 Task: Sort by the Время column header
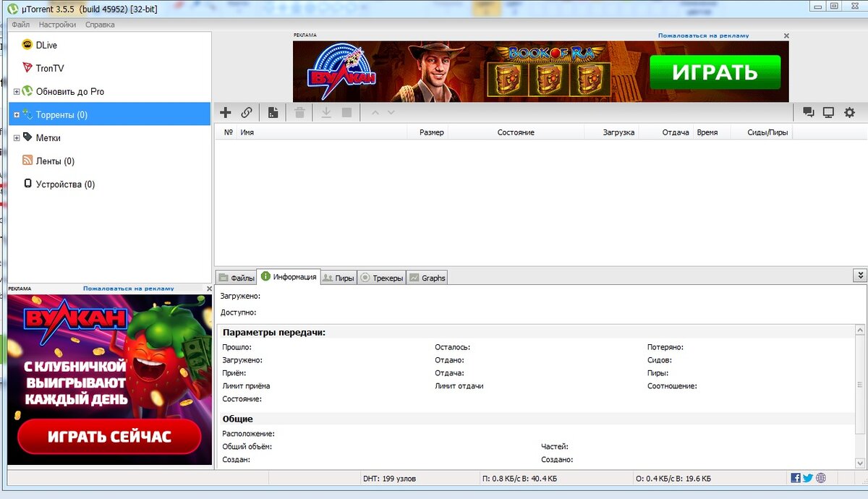pyautogui.click(x=712, y=132)
